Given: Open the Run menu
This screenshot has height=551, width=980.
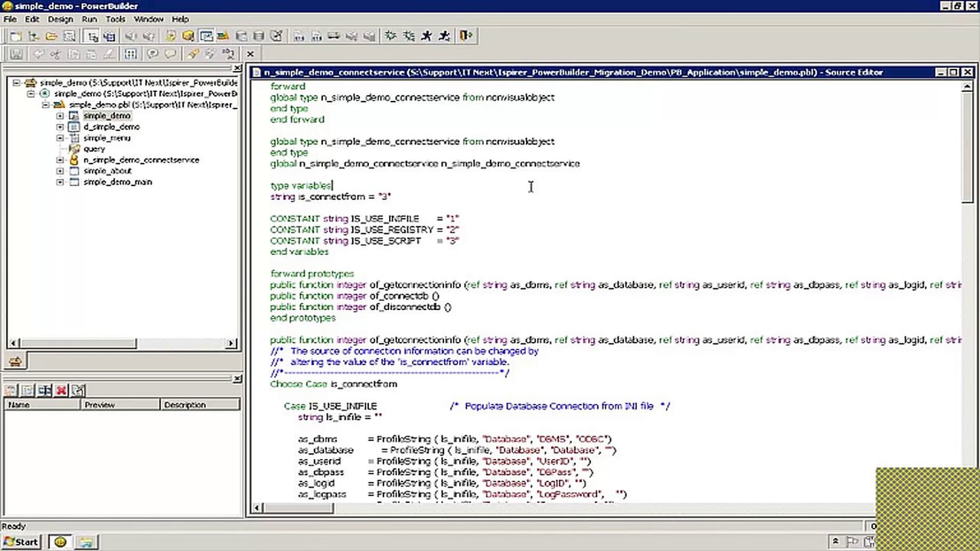Looking at the screenshot, I should click(90, 19).
